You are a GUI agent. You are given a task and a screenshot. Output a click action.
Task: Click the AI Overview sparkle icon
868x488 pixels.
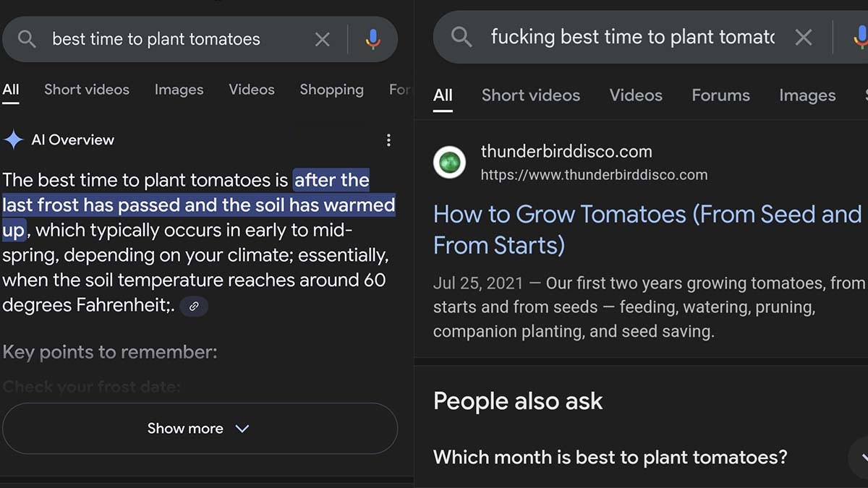click(x=14, y=140)
